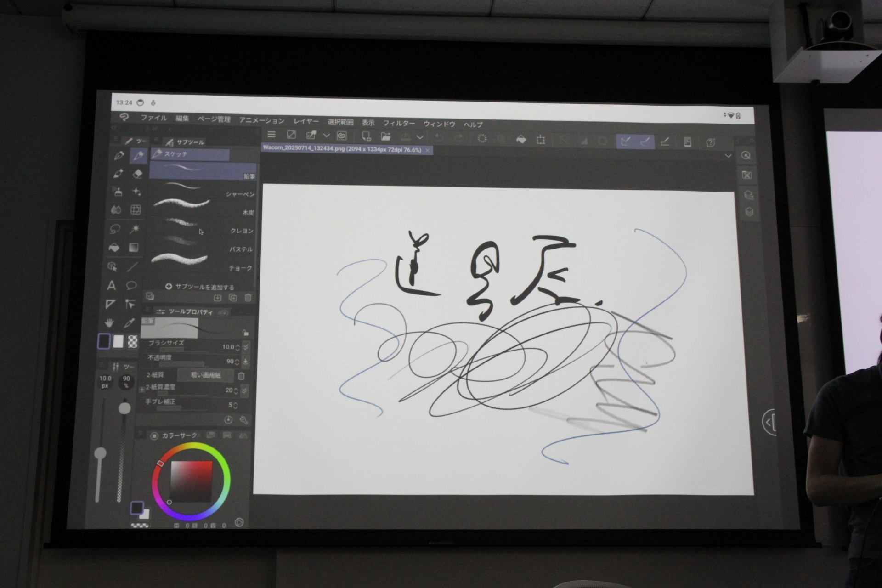Open the canvas list dropdown arrow

(x=728, y=156)
